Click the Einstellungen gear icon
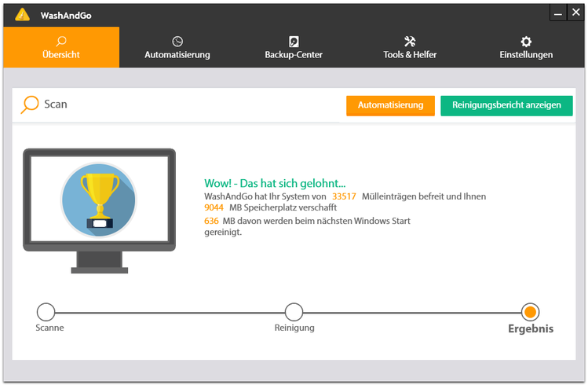This screenshot has width=588, height=385. pos(526,42)
